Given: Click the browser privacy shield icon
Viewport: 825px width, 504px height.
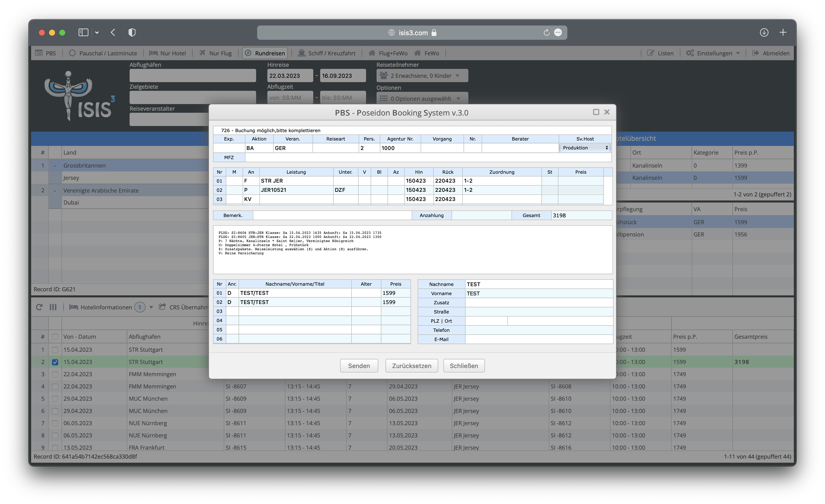Looking at the screenshot, I should click(x=132, y=32).
